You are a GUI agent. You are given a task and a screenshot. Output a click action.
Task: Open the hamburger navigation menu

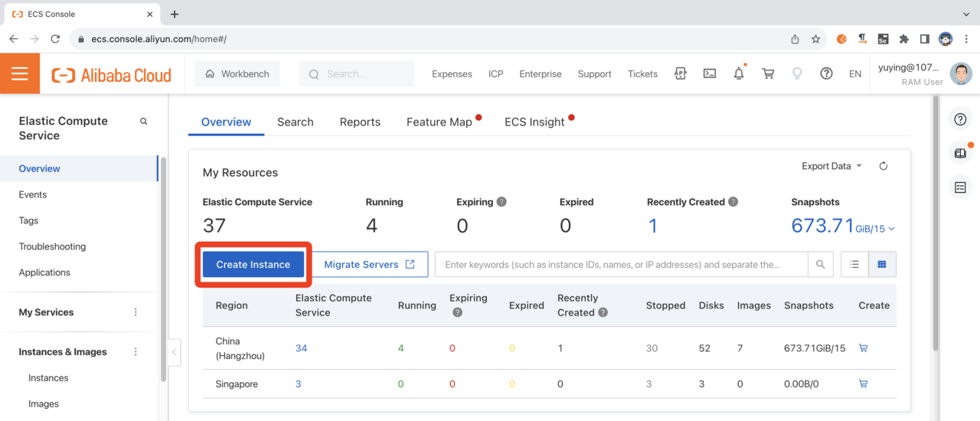point(20,74)
